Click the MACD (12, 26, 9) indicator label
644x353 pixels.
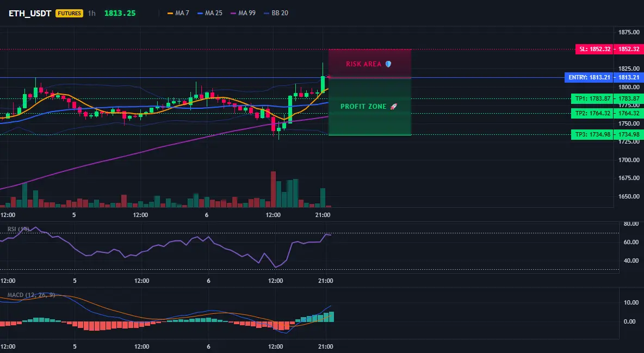click(x=31, y=295)
